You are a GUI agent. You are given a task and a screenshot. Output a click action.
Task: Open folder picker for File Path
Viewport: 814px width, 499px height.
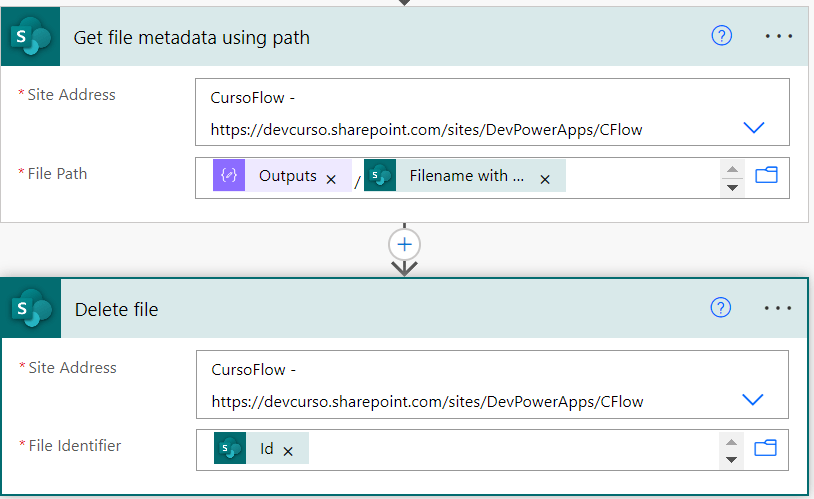click(x=766, y=175)
